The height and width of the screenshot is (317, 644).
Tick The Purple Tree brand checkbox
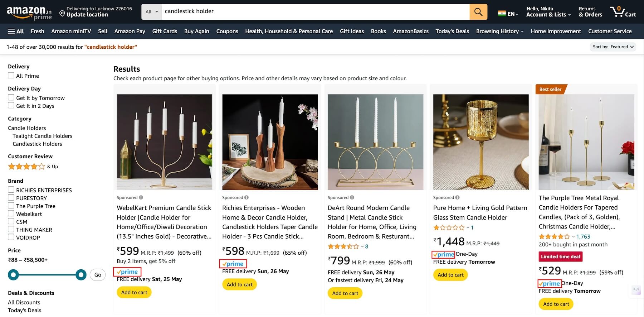[x=11, y=206]
